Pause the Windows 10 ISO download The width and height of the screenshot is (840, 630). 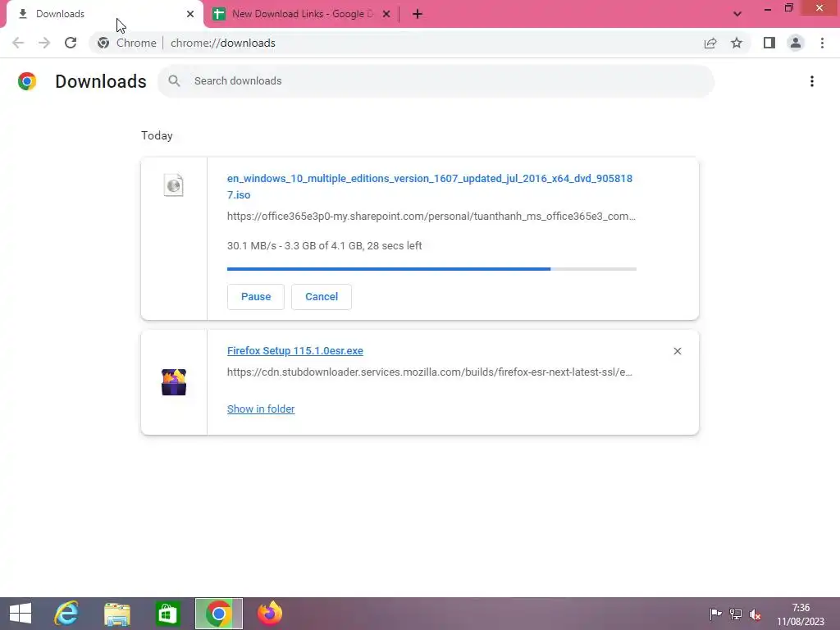(x=256, y=297)
